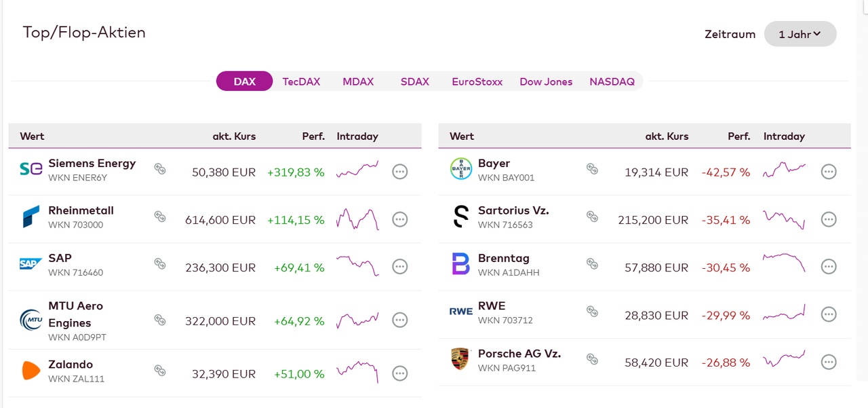Screen dimensions: 868x408
Task: Click the WKN PAG911 text
Action: coord(507,368)
